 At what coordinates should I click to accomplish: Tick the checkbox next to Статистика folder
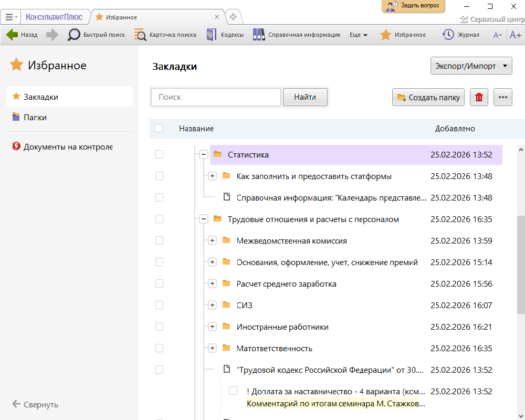(x=159, y=154)
